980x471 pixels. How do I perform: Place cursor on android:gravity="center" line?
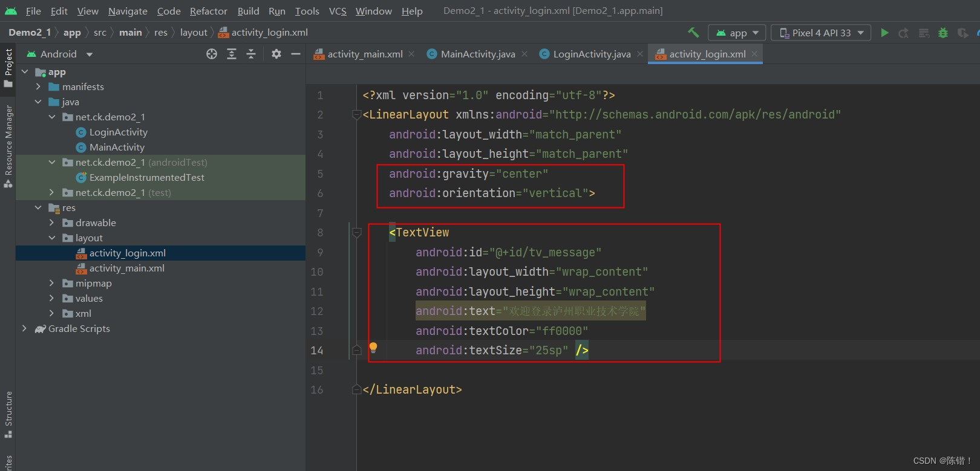[x=468, y=174]
